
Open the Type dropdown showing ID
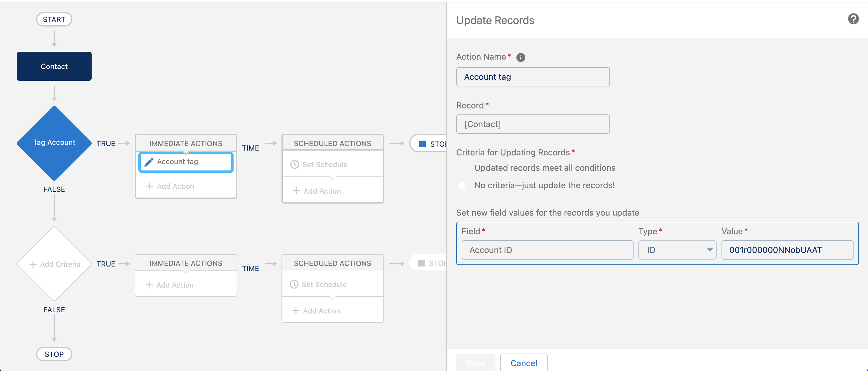click(x=677, y=250)
